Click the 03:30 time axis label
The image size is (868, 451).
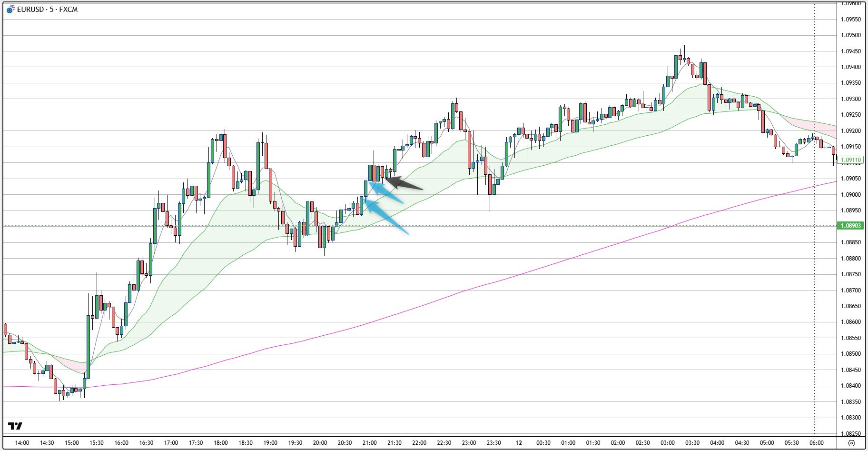click(692, 443)
